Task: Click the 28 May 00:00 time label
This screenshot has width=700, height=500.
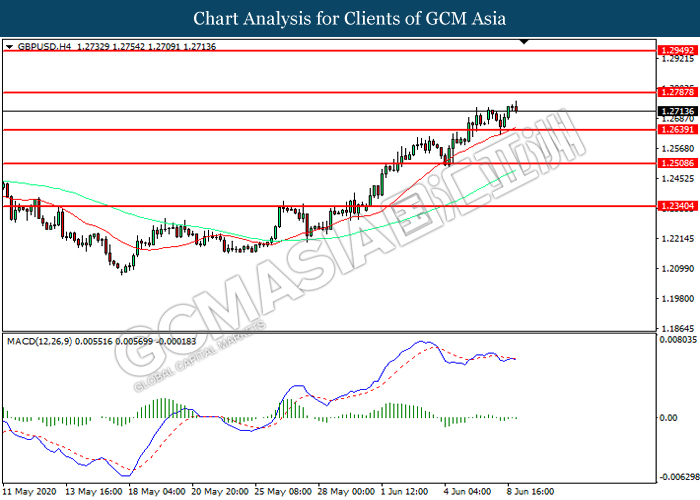Action: (x=346, y=492)
